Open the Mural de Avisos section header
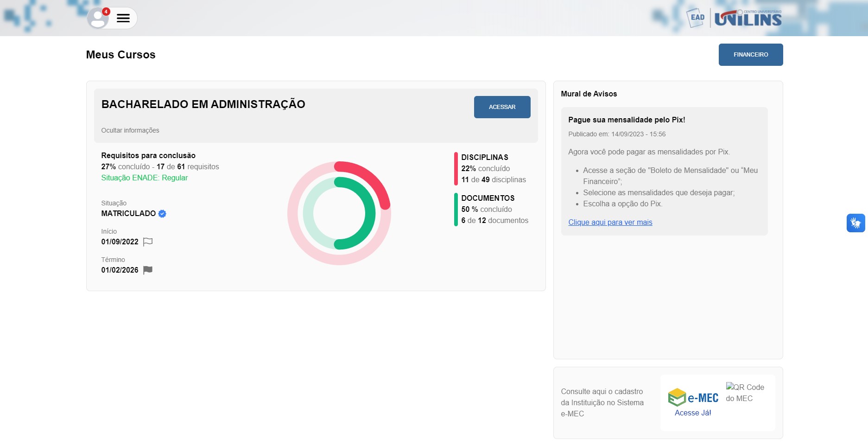The width and height of the screenshot is (868, 446). coord(589,94)
